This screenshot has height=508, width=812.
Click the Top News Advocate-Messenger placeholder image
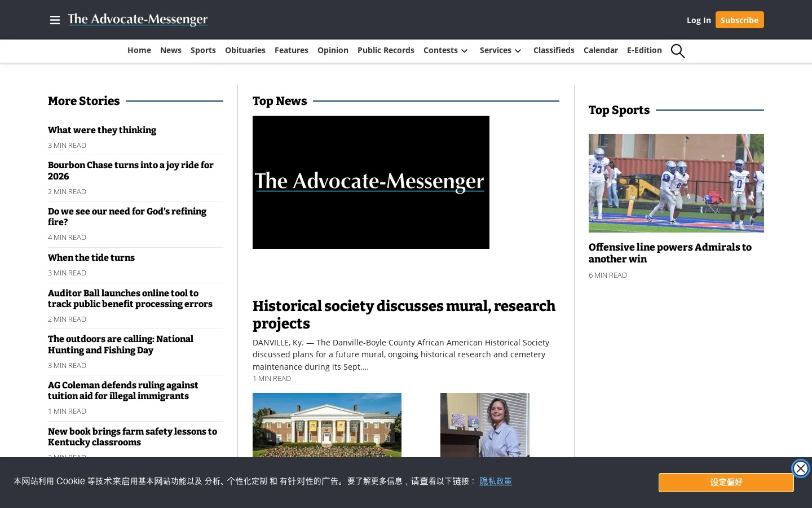(371, 182)
